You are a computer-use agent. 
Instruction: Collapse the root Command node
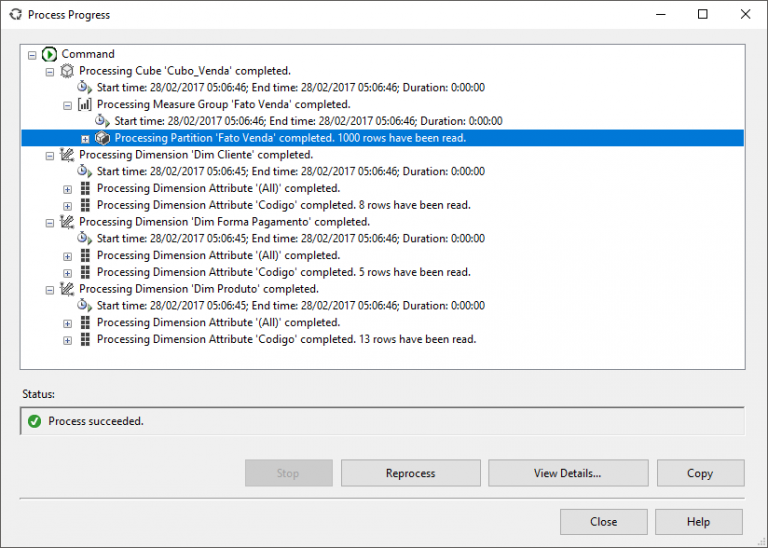(33, 55)
